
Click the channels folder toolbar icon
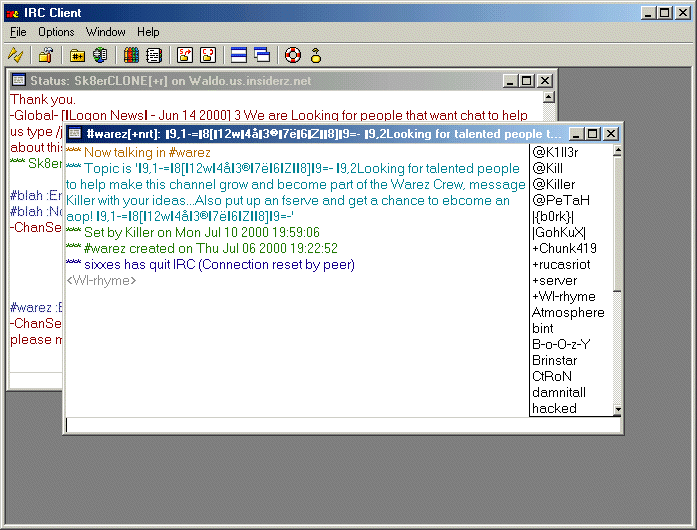pyautogui.click(x=77, y=55)
